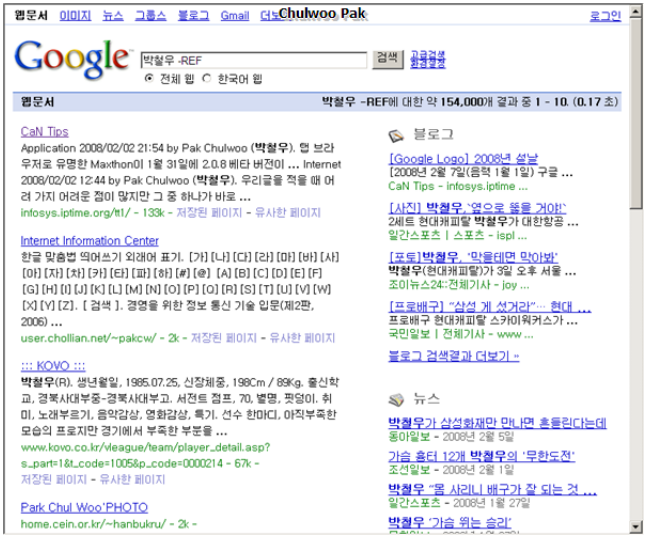Open the Park Chul Woo'PHOTO result
The width and height of the screenshot is (647, 539).
[x=84, y=507]
